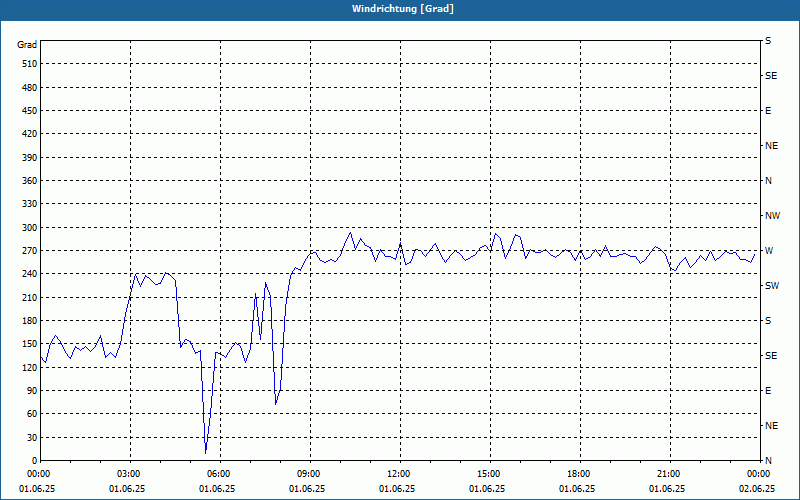Click the Windrichtung [Grad] chart title
The height and width of the screenshot is (500, 800).
pos(403,9)
